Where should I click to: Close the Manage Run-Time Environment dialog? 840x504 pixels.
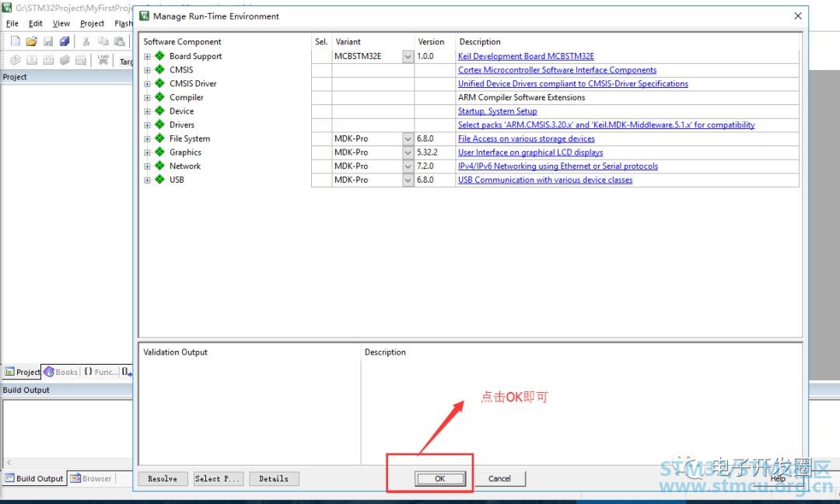[798, 16]
